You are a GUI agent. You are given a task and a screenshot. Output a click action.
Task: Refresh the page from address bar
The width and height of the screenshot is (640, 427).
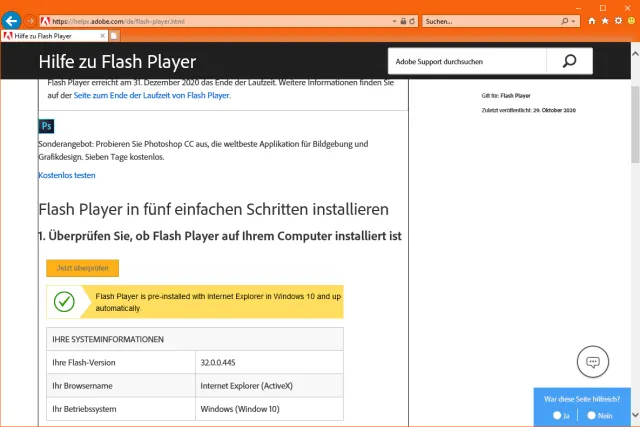pyautogui.click(x=411, y=20)
